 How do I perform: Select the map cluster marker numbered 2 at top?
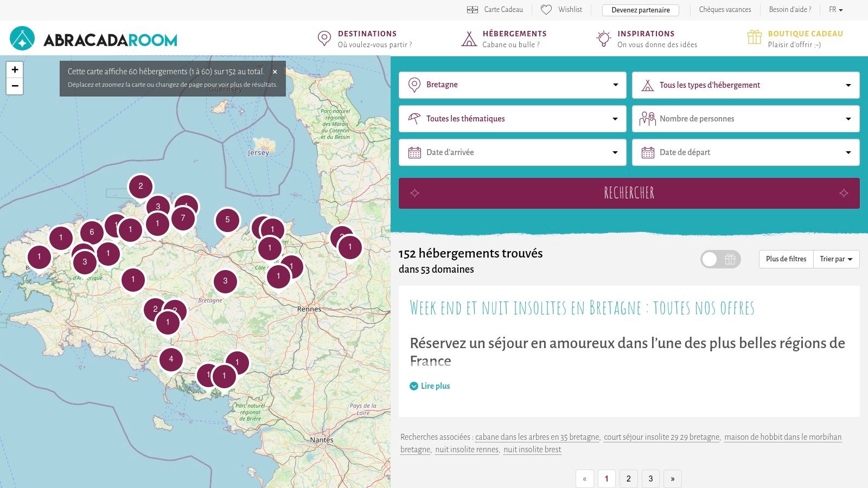tap(141, 186)
